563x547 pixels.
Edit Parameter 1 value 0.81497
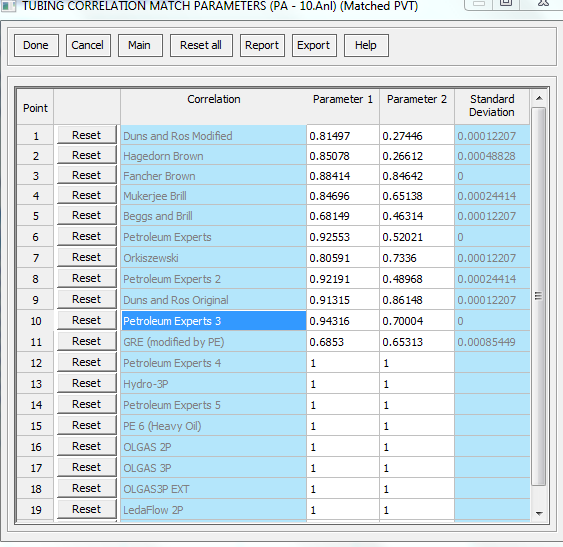(343, 135)
